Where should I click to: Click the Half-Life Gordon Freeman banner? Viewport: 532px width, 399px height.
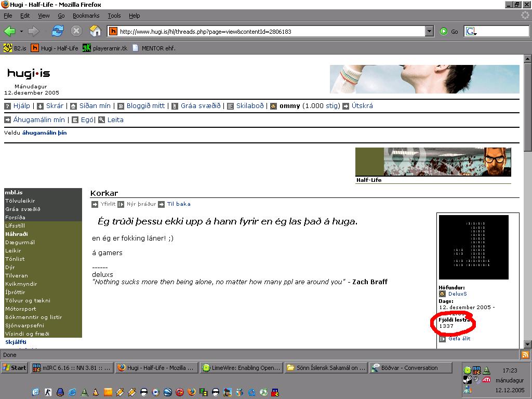433,162
